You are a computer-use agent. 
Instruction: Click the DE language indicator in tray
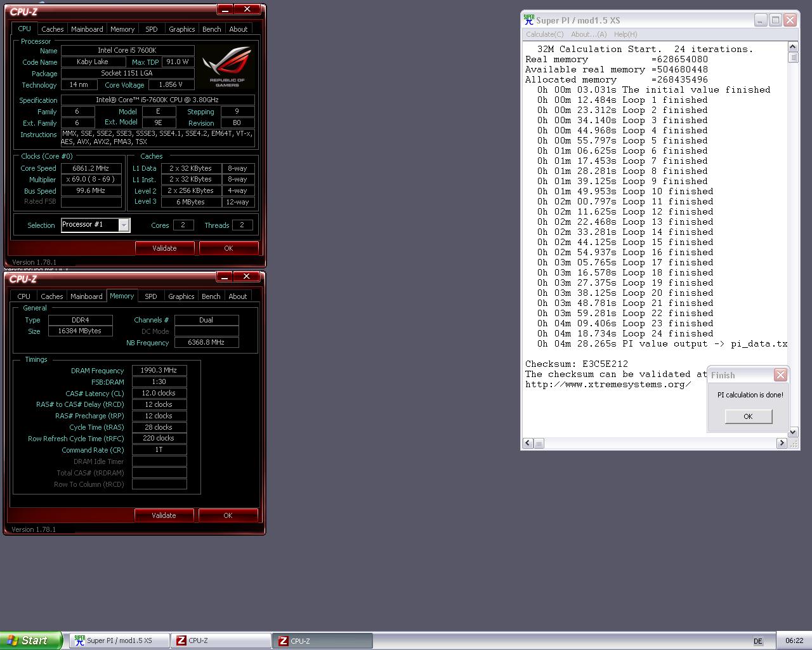tap(757, 641)
